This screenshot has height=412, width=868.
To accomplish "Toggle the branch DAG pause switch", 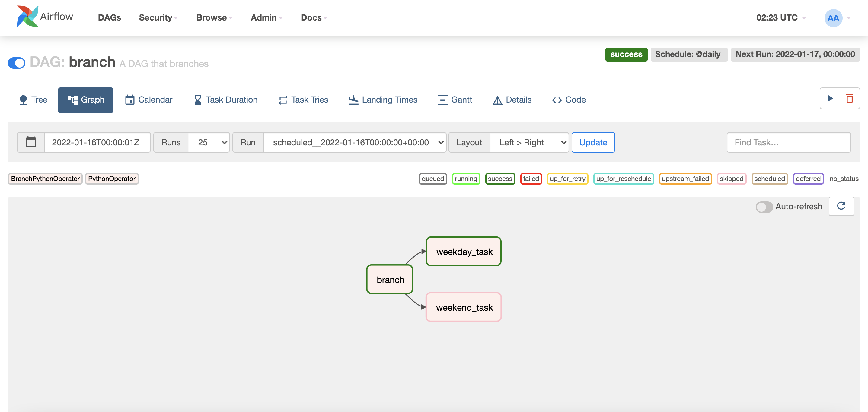I will pyautogui.click(x=17, y=63).
